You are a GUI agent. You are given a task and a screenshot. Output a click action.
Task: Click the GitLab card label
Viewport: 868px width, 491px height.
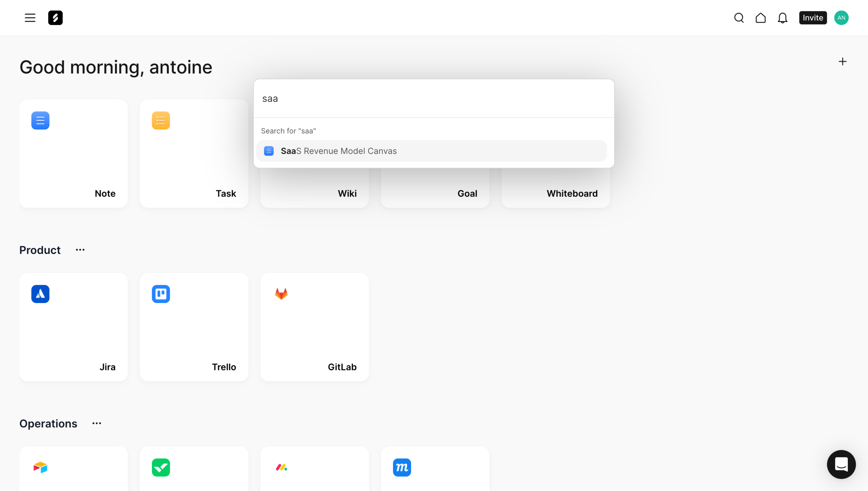click(x=342, y=367)
